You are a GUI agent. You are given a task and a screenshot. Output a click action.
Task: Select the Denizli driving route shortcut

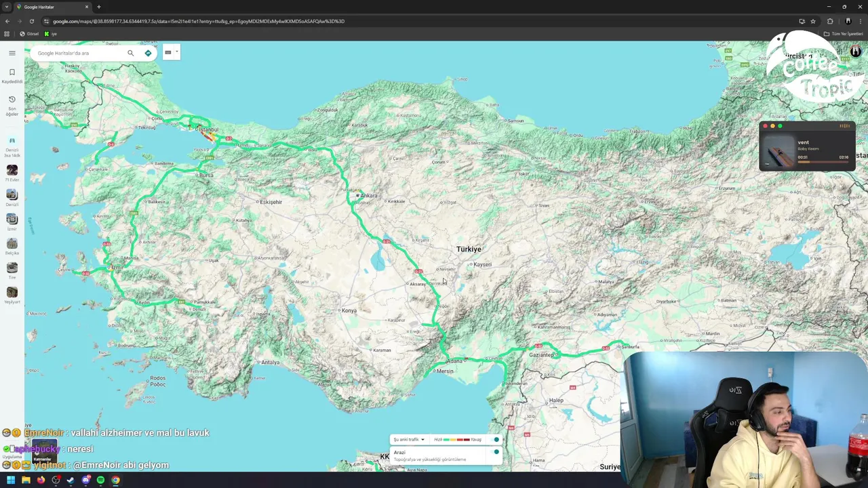coord(12,147)
